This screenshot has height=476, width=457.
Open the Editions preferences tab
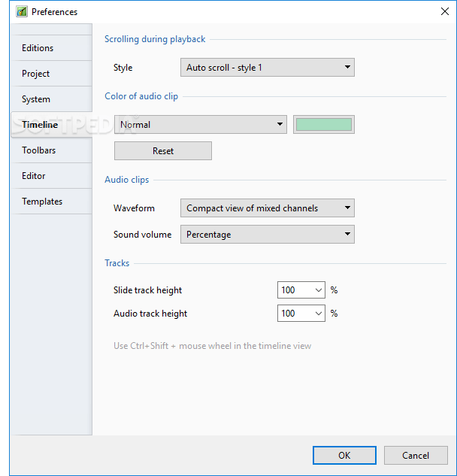click(52, 48)
